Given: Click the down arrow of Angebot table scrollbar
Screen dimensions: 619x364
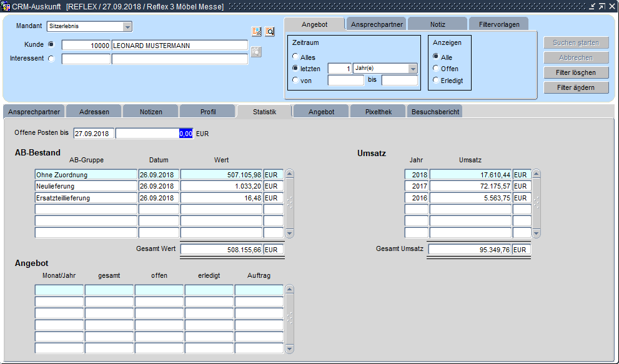Looking at the screenshot, I should (289, 348).
